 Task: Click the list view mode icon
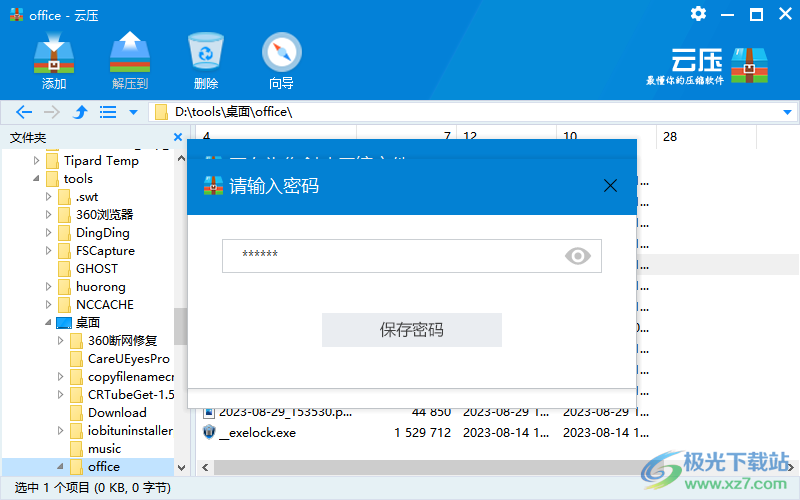click(108, 112)
